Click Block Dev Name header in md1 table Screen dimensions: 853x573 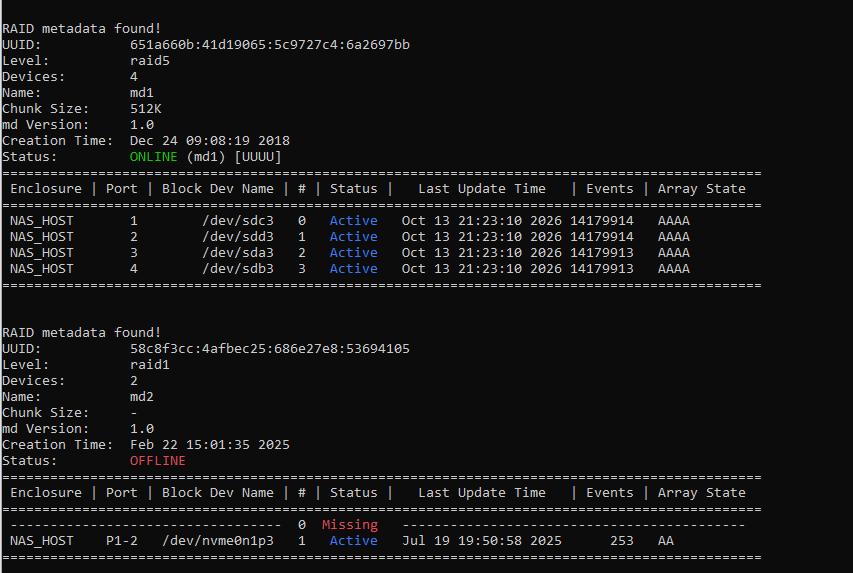[x=218, y=189]
